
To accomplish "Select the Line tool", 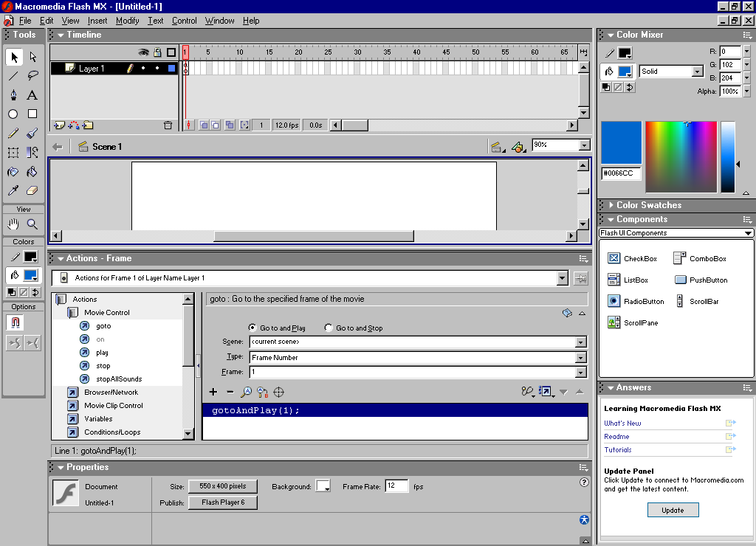I will (x=13, y=76).
